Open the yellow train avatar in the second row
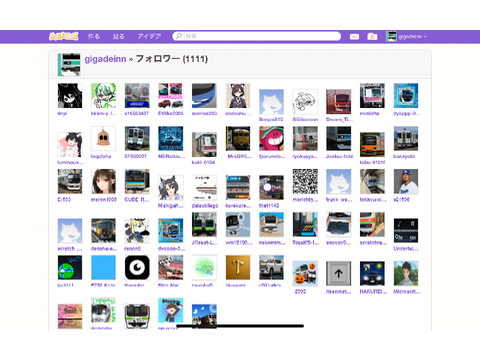Viewport: 480px width, 360px height. pos(238,139)
